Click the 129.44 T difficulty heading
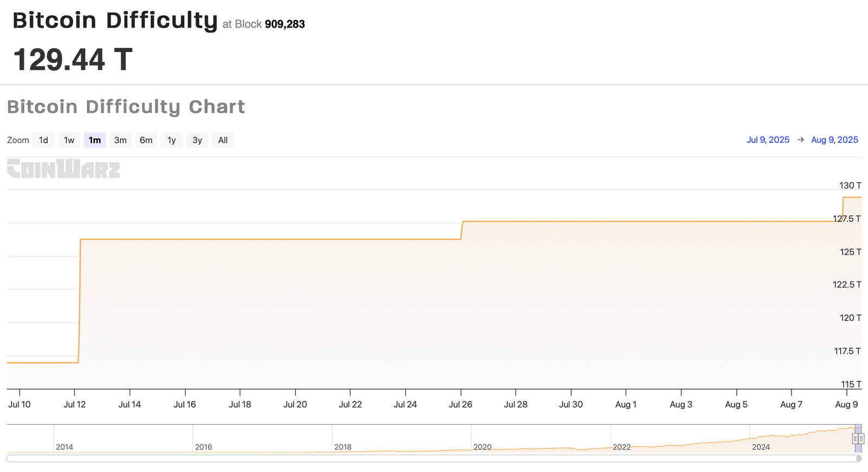The width and height of the screenshot is (868, 472). pyautogui.click(x=71, y=60)
